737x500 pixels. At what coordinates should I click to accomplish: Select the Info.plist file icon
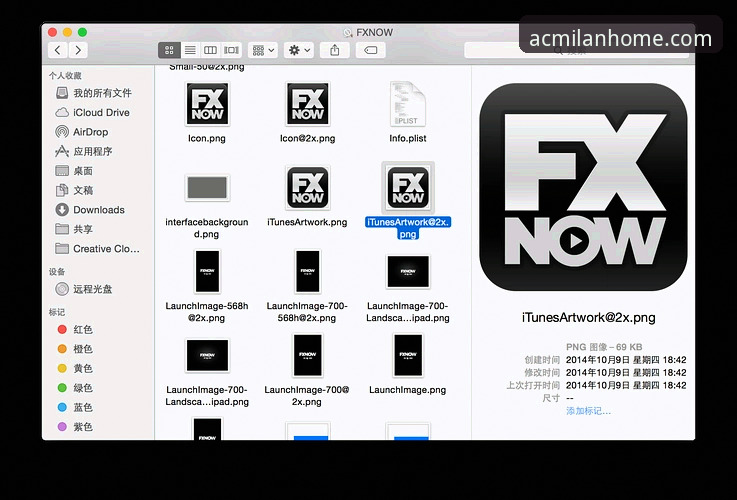(408, 104)
